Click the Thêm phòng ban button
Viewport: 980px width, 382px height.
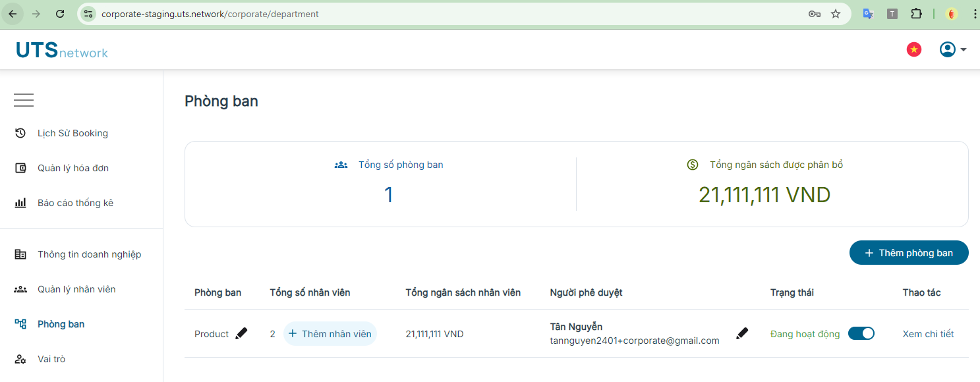(x=909, y=253)
